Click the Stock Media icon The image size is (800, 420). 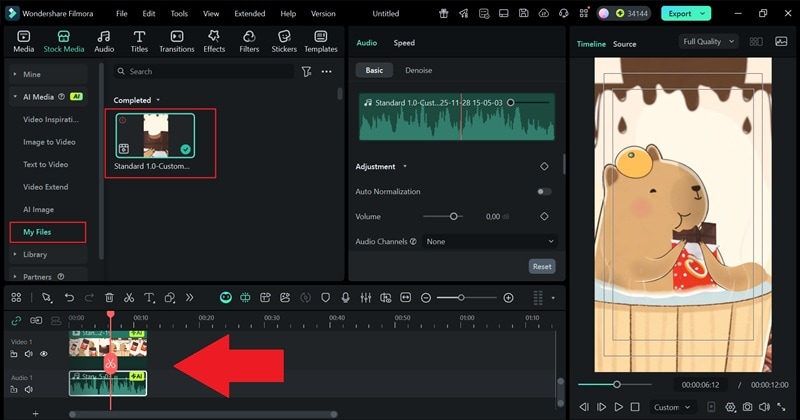(64, 36)
